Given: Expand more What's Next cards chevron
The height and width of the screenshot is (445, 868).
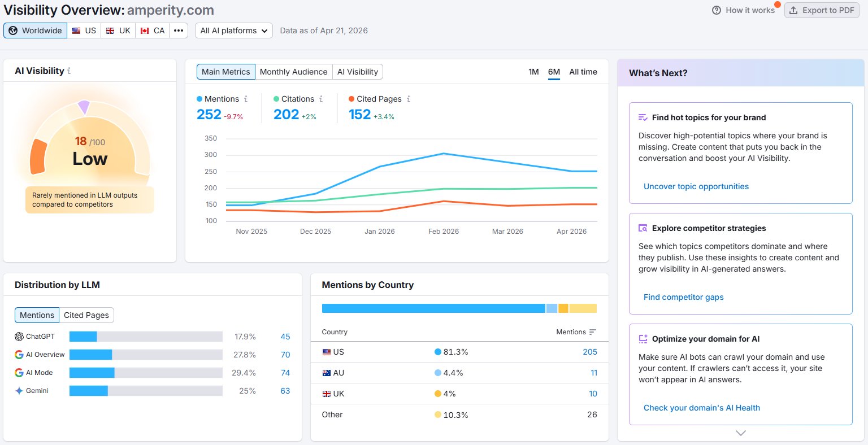Looking at the screenshot, I should [741, 433].
